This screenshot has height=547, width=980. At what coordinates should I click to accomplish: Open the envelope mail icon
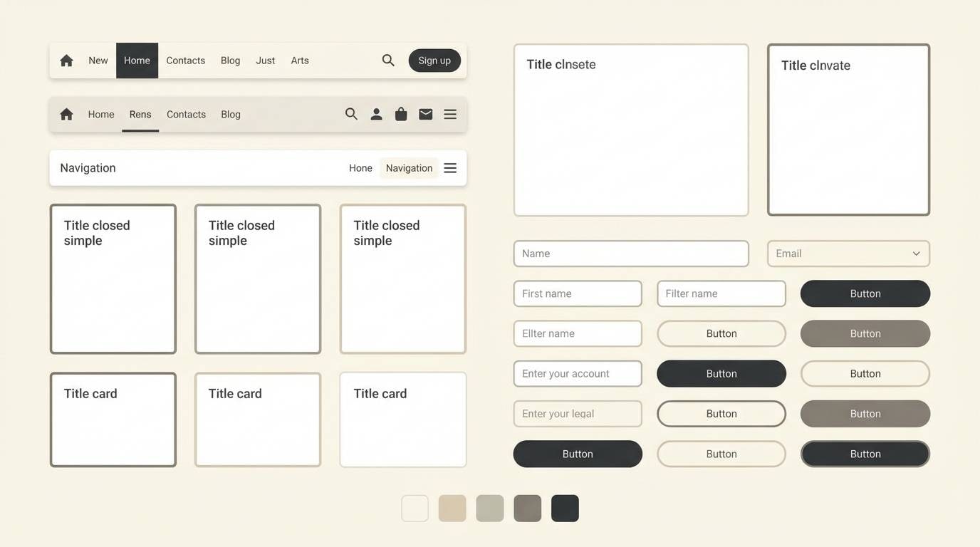tap(427, 112)
